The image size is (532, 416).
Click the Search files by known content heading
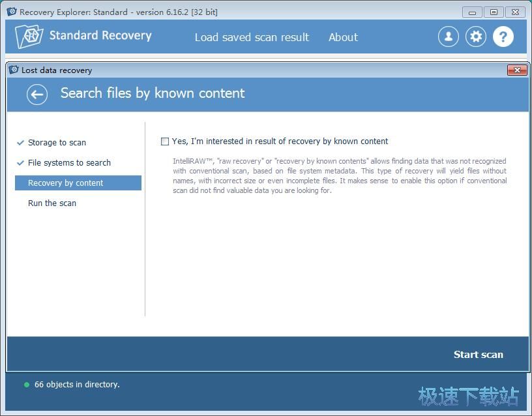tap(153, 93)
